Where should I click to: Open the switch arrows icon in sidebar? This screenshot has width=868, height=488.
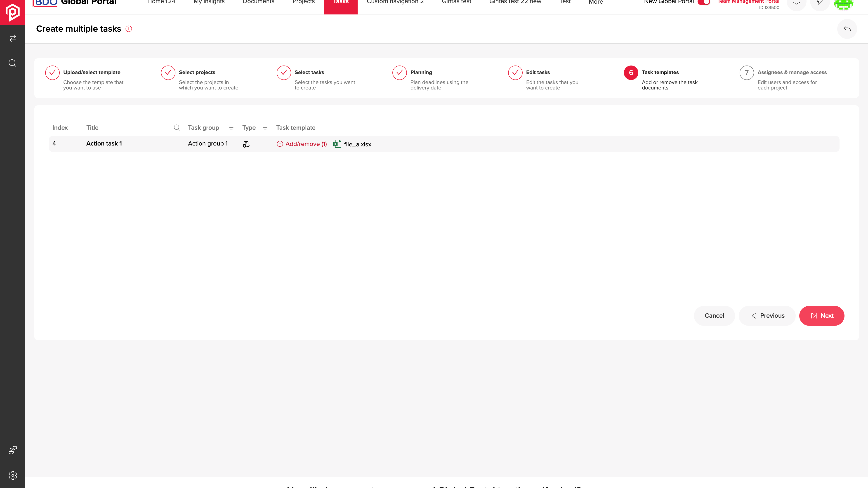point(12,38)
